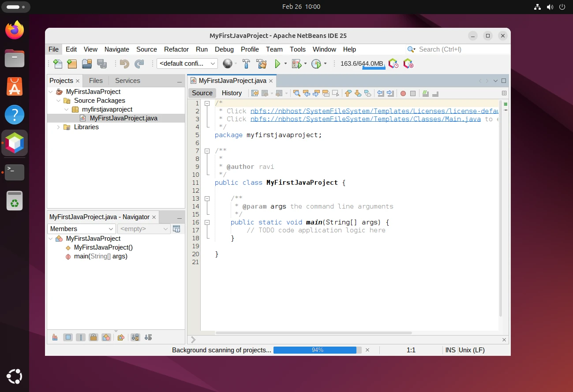The width and height of the screenshot is (573, 392).
Task: Click the Find Previous Occurrence icon
Action: point(307,93)
